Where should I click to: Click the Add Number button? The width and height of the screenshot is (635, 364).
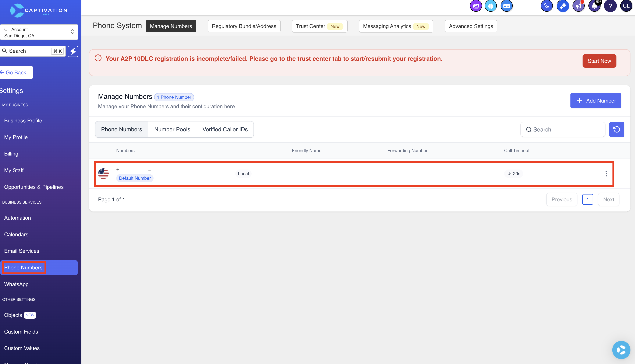(x=596, y=100)
